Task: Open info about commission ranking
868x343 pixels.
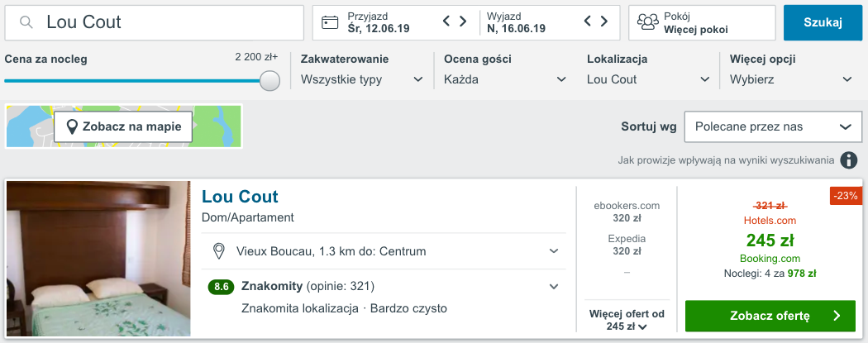Action: coord(848,160)
